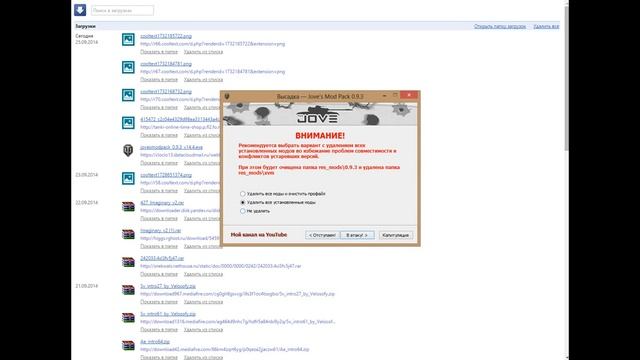Open jovesmodpack_0.9.3 exe file link
The image size is (640, 360).
pos(171,147)
